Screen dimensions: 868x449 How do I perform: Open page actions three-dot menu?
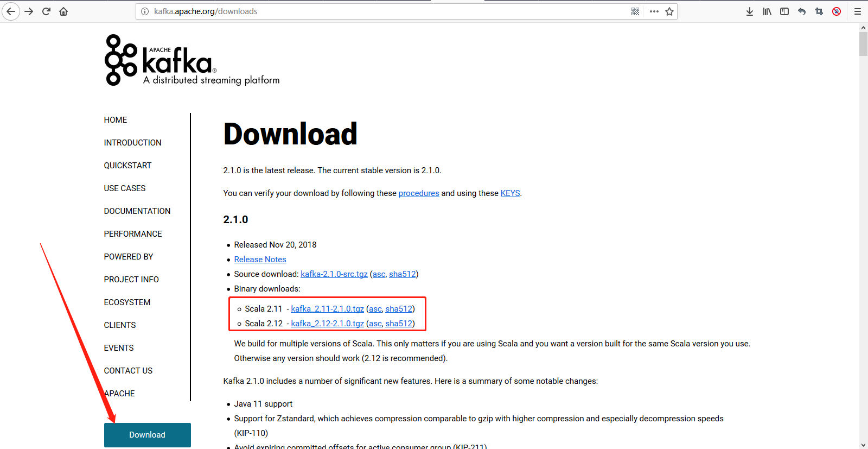(x=654, y=11)
